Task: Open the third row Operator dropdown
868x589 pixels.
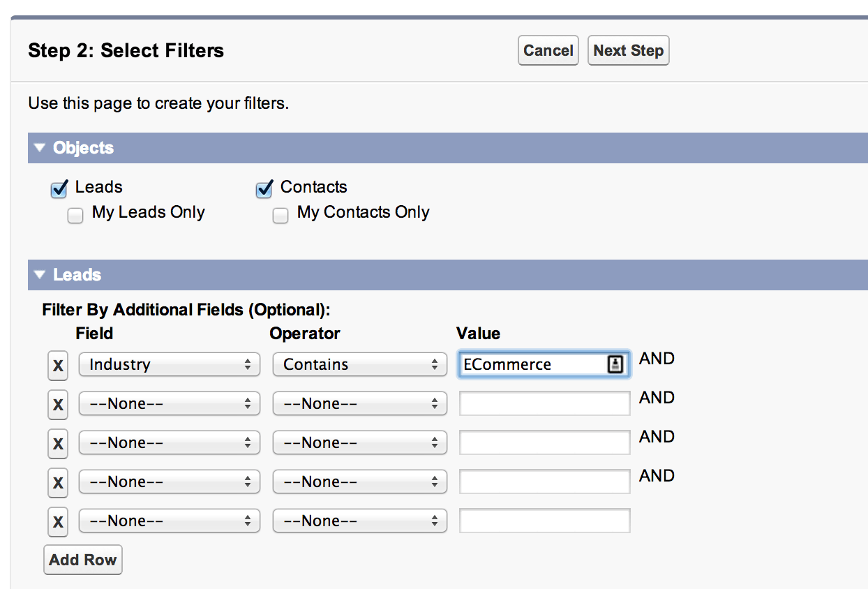Action: pos(359,442)
